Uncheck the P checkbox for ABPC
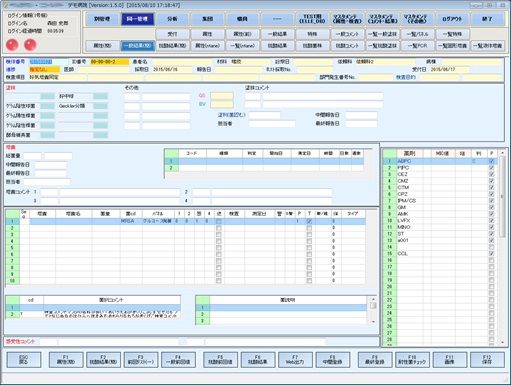This screenshot has width=511, height=385. tap(491, 161)
